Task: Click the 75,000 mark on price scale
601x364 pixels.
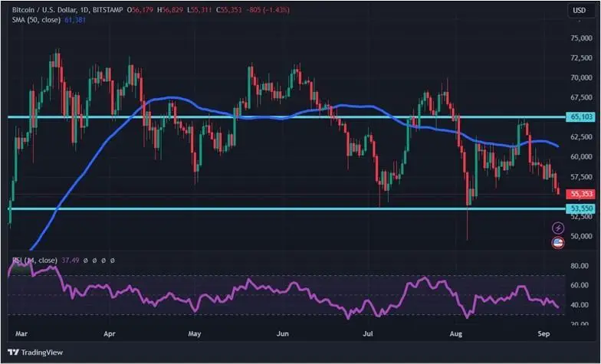Action: point(580,38)
